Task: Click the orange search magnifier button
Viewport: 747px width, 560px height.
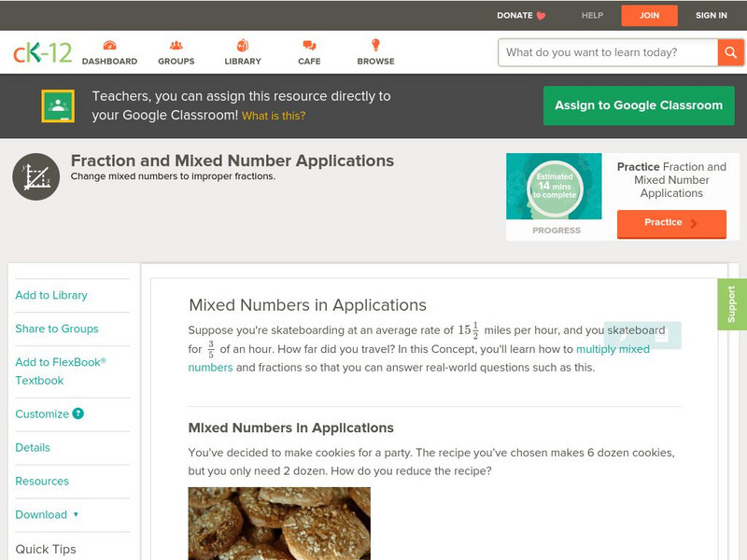Action: 730,52
